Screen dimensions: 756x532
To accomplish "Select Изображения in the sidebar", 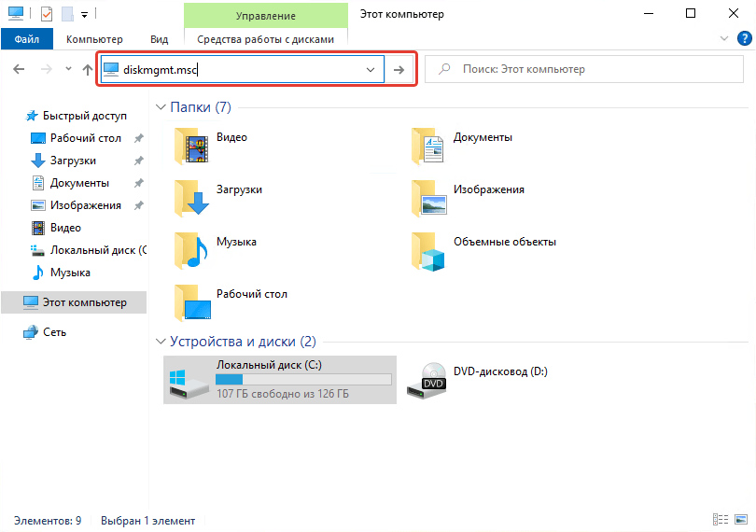I will pyautogui.click(x=76, y=205).
